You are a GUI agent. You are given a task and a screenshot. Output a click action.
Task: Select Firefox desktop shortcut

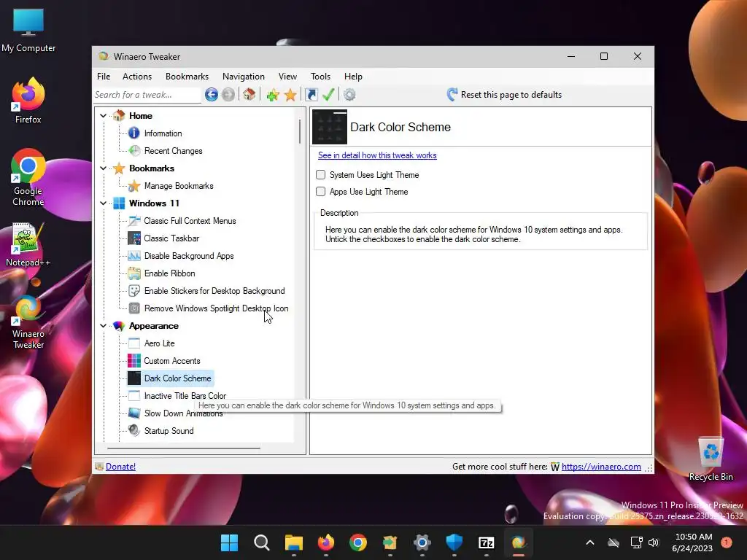coord(28,101)
